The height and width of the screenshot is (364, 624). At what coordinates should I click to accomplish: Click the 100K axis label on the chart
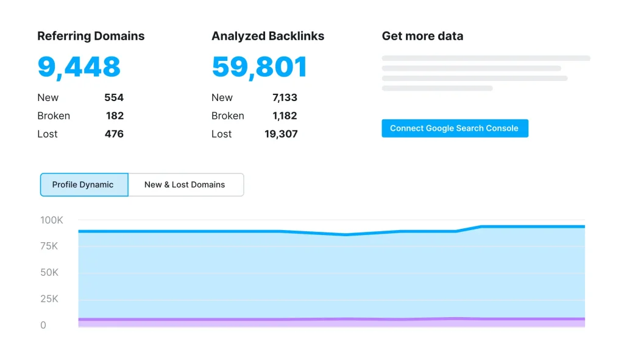51,220
